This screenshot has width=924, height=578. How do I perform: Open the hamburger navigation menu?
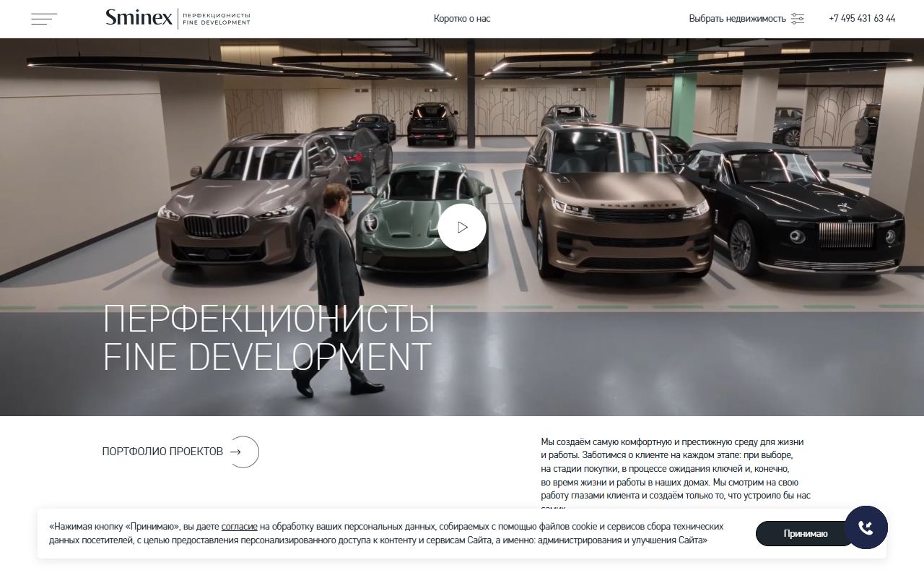(44, 19)
